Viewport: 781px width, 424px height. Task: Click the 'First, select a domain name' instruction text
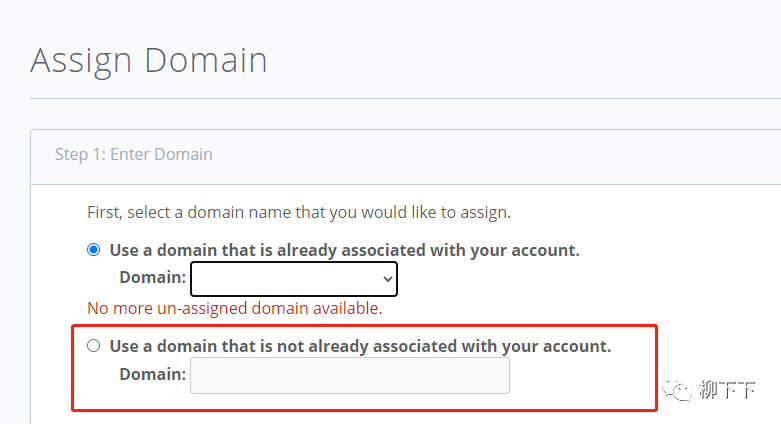coord(299,212)
